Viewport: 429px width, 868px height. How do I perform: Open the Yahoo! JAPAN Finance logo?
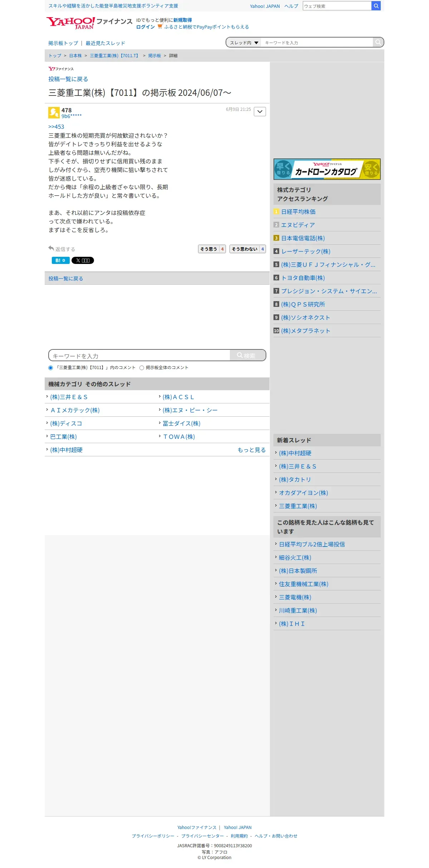89,23
